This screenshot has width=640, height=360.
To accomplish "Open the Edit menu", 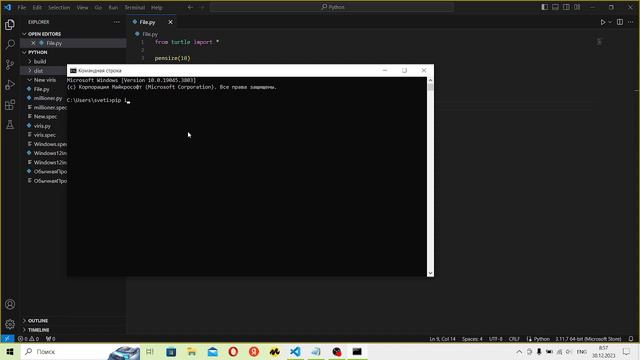I will coord(37,7).
